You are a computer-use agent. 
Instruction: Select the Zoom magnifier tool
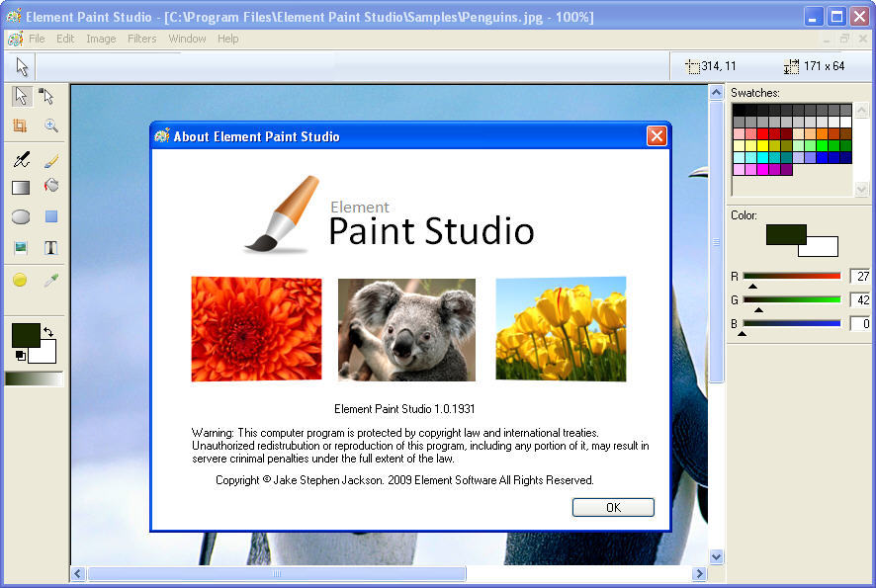49,126
